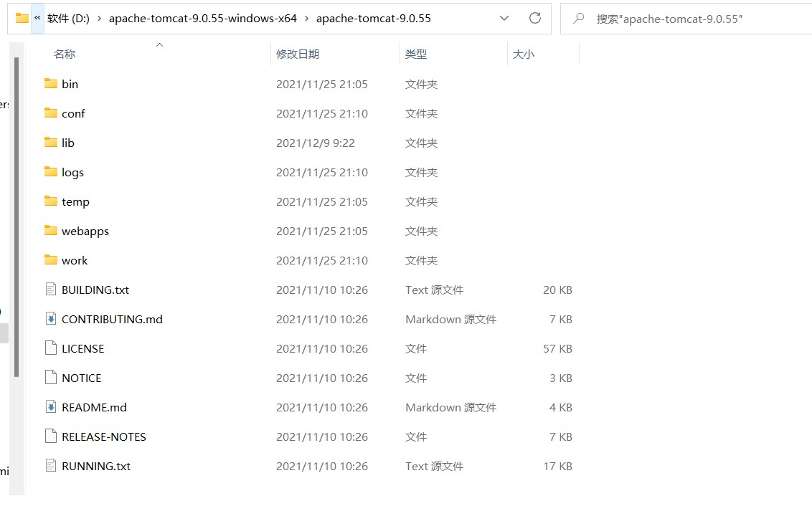
Task: Sort by 名称 column header
Action: 65,54
